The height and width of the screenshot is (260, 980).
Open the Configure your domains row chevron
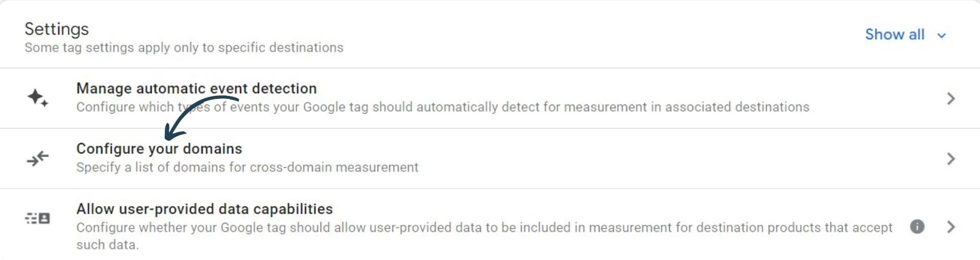point(950,159)
